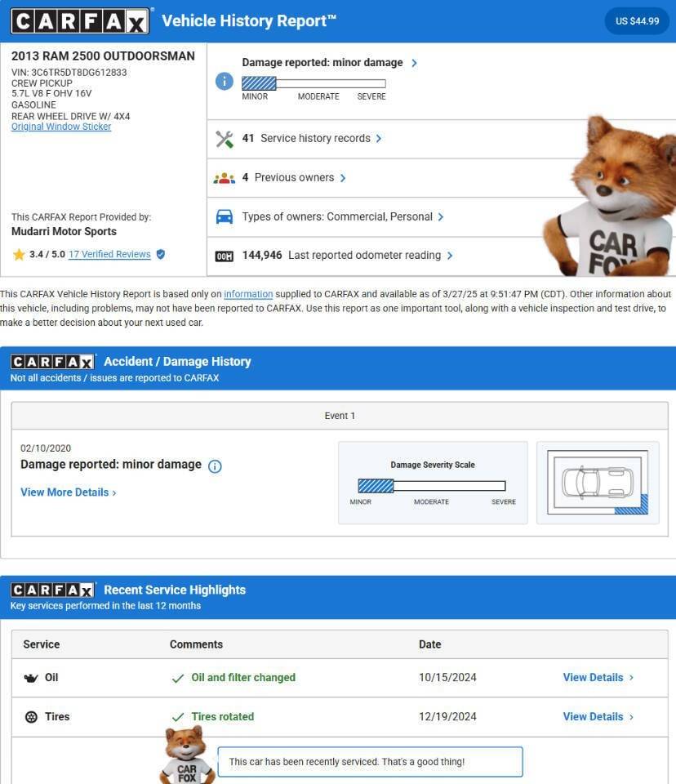This screenshot has width=676, height=784.
Task: Click the CARFAX logo in Accident / Damage History header
Action: click(52, 362)
